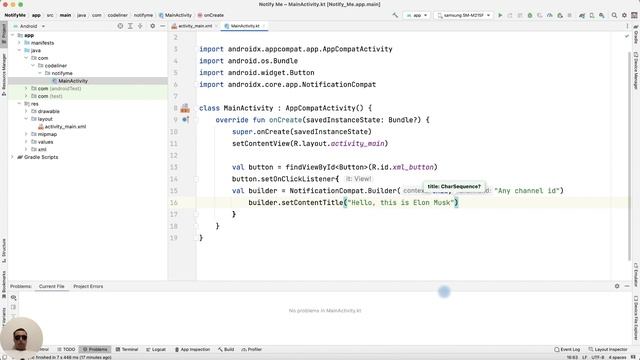640x360 pixels.
Task: Toggle the Gradle side panel on the right
Action: (x=636, y=34)
